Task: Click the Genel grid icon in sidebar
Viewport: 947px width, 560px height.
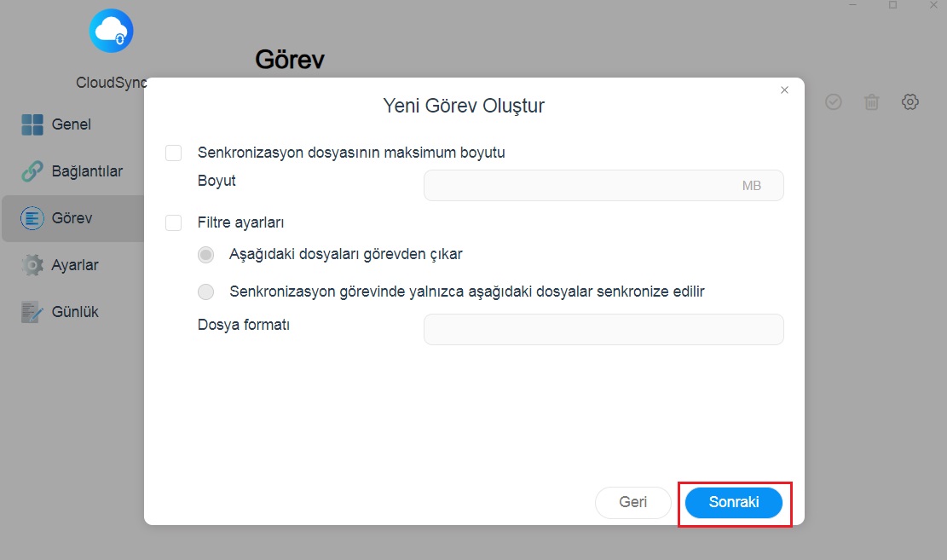Action: [x=32, y=124]
